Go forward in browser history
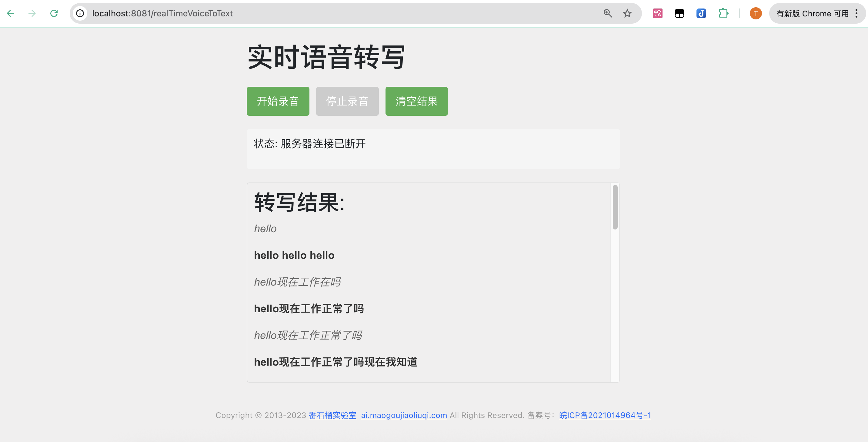The width and height of the screenshot is (868, 442). [32, 13]
